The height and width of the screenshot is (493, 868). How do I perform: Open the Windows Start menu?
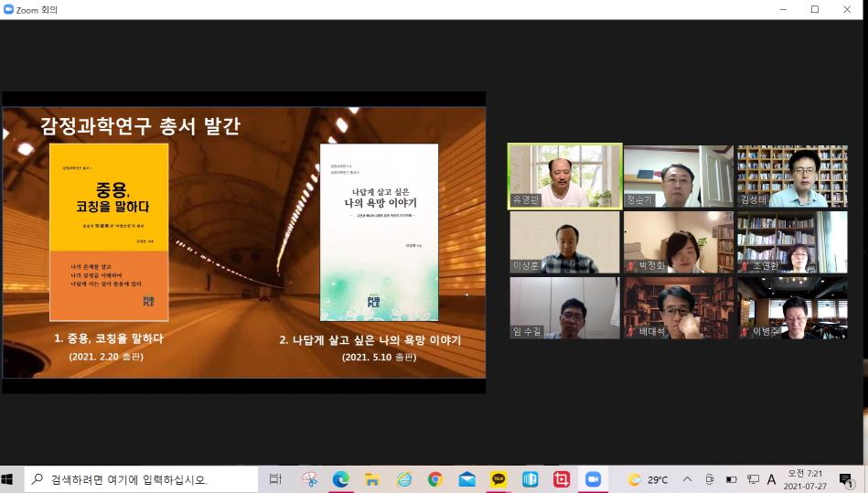pos(10,479)
